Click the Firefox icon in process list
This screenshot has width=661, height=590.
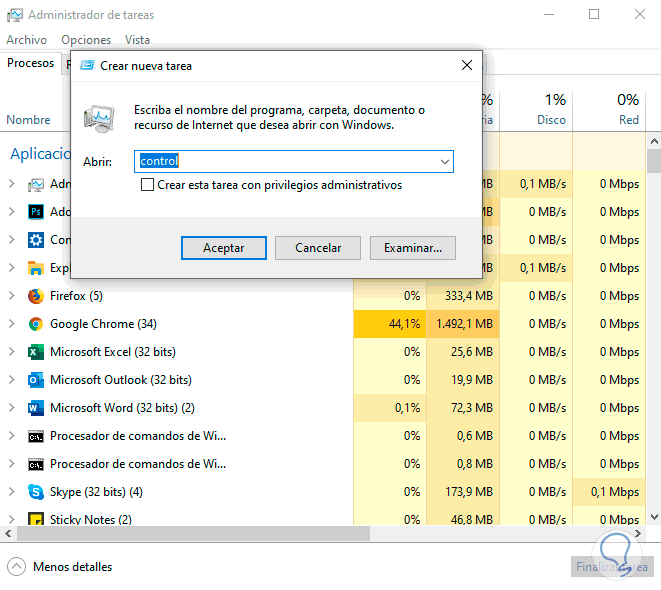coord(36,296)
